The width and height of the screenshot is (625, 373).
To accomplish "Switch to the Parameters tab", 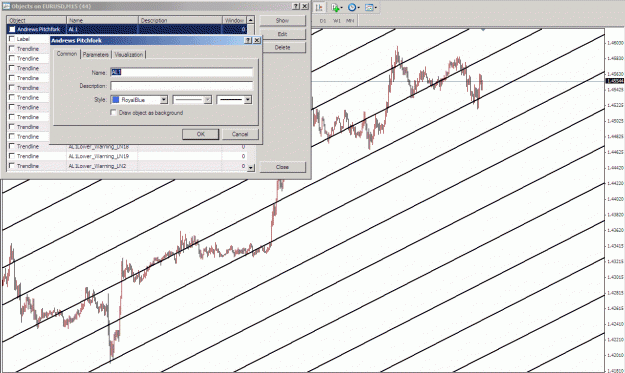I will (x=96, y=55).
